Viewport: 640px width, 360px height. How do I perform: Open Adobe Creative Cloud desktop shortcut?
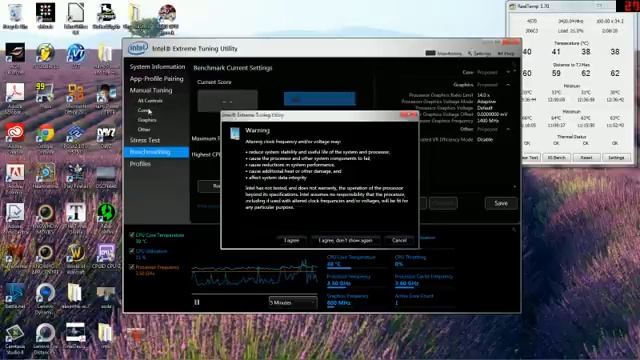(15, 137)
